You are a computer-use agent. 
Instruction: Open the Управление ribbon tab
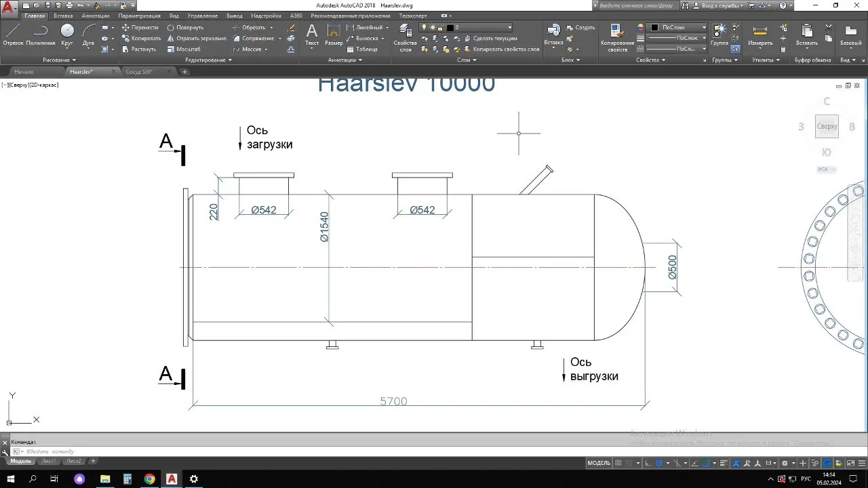203,16
